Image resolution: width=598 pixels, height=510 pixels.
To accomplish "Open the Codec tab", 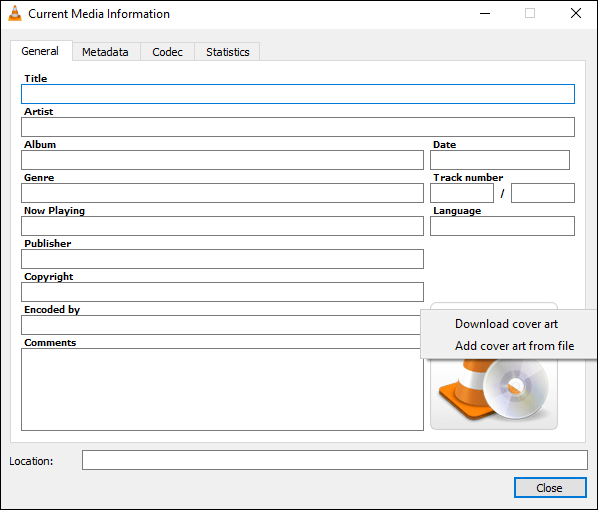I will tap(167, 52).
